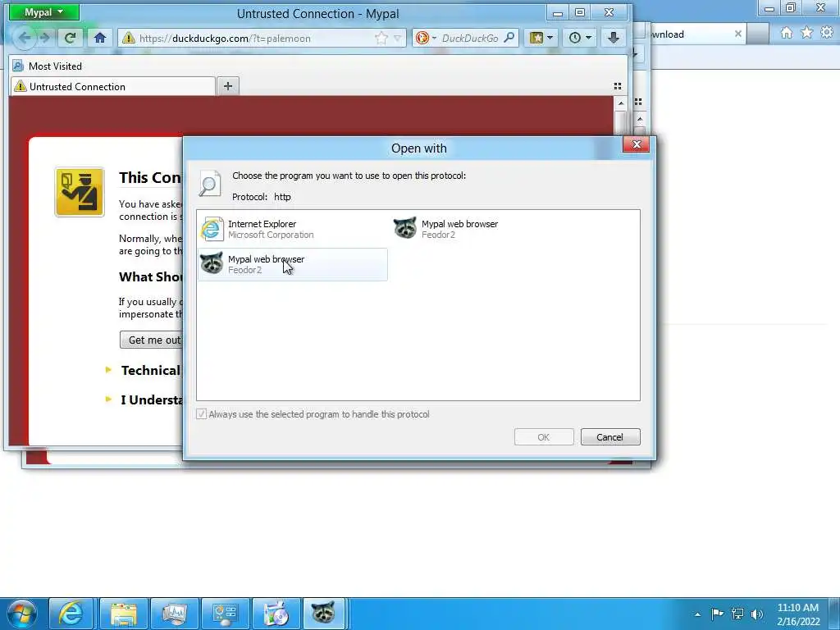Open the performance monitor taskbar icon

pyautogui.click(x=175, y=614)
